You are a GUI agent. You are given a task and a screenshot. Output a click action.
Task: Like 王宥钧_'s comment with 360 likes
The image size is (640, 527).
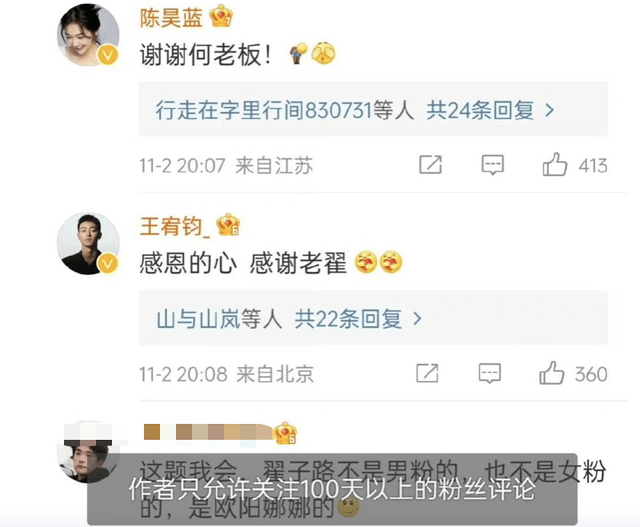[552, 373]
